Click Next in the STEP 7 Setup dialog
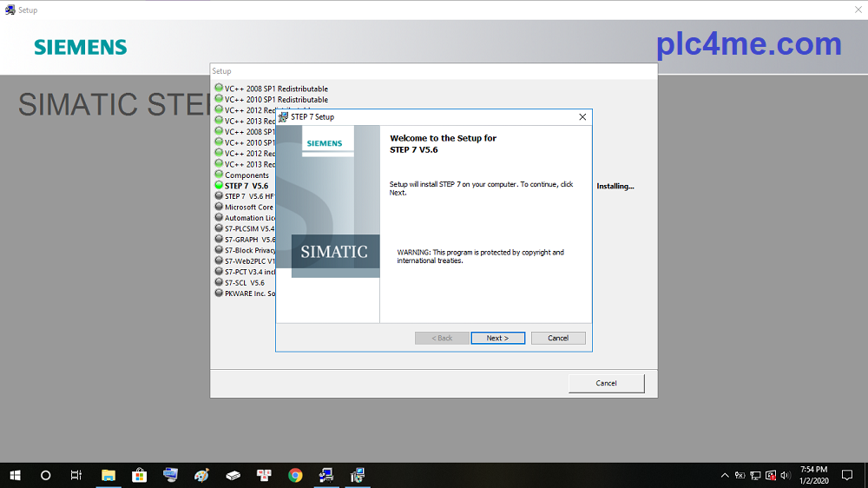The height and width of the screenshot is (488, 868). click(x=497, y=338)
